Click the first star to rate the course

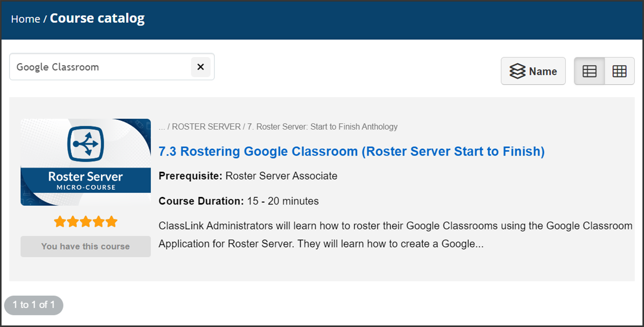tap(60, 221)
